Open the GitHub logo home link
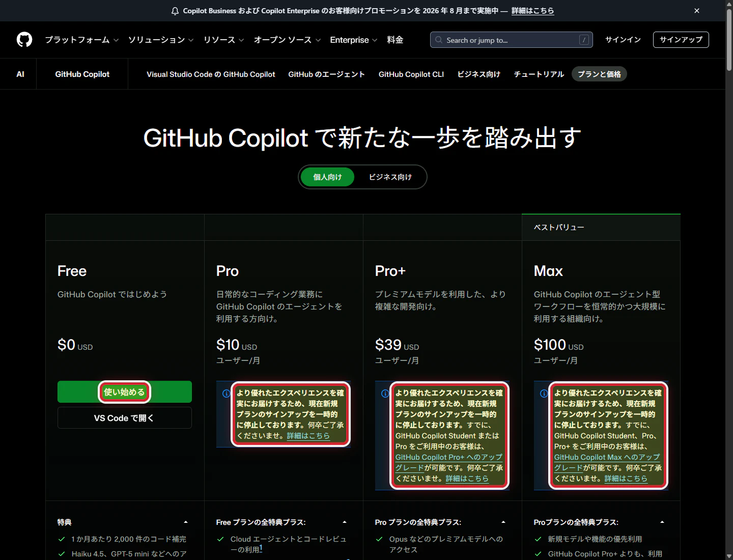 click(24, 40)
